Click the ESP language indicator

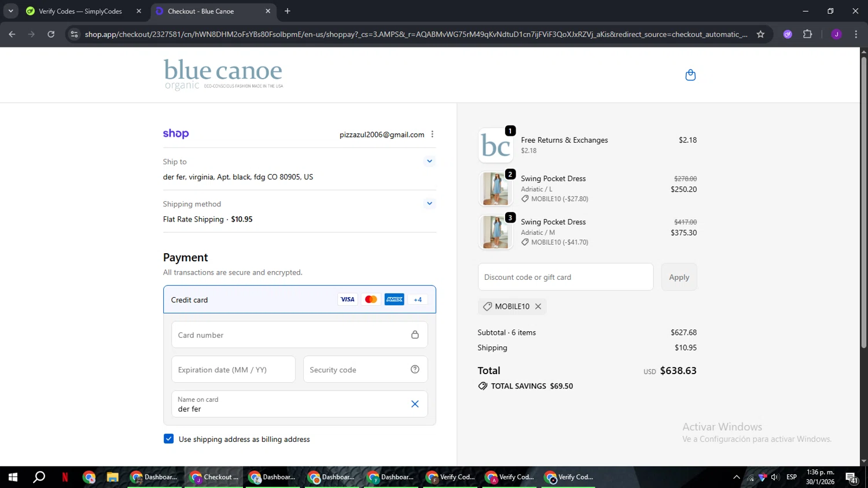click(792, 477)
